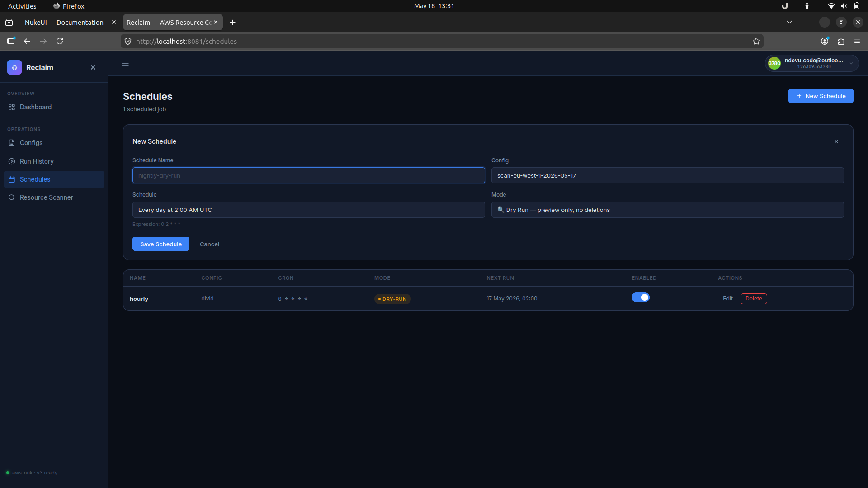This screenshot has height=488, width=868.
Task: Edit the hourly schedule
Action: 727,299
